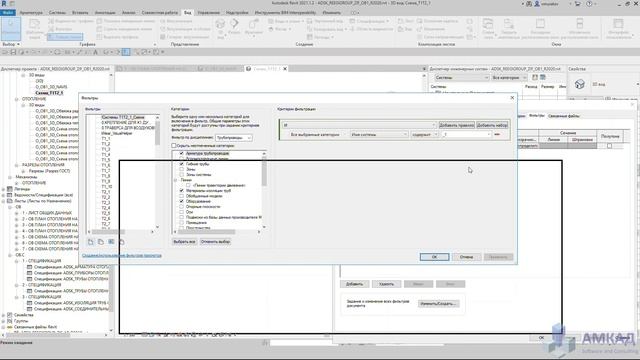This screenshot has height=360, width=640.
Task: Switch to the 'Архитектура' ribbon tab
Action: pyautogui.click(x=31, y=13)
